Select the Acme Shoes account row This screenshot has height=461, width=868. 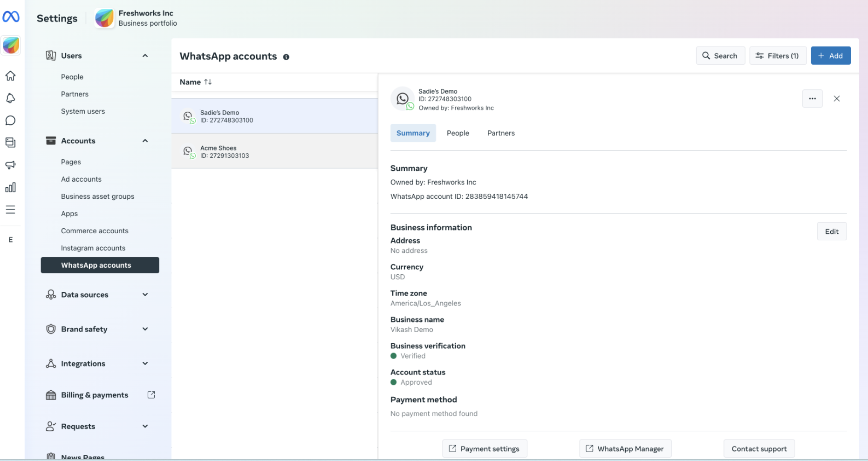[x=274, y=151]
